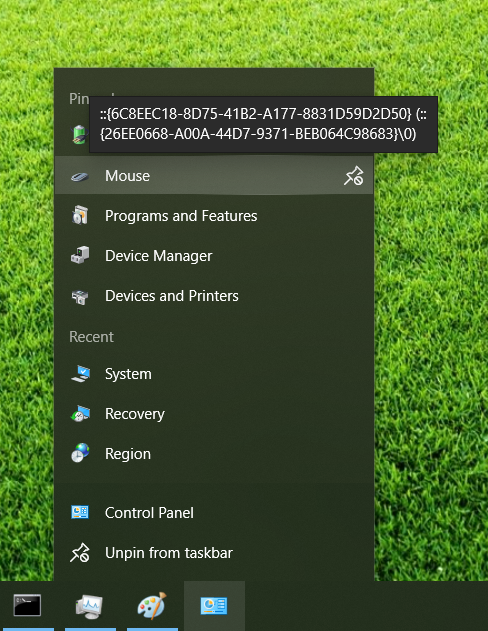Click the Control Panel taskbar button
Image resolution: width=488 pixels, height=631 pixels.
(214, 606)
